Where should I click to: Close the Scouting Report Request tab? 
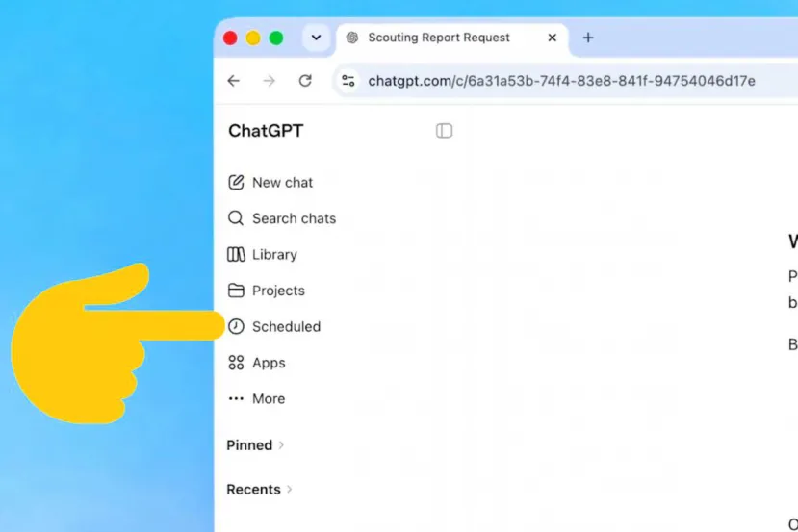pos(553,38)
